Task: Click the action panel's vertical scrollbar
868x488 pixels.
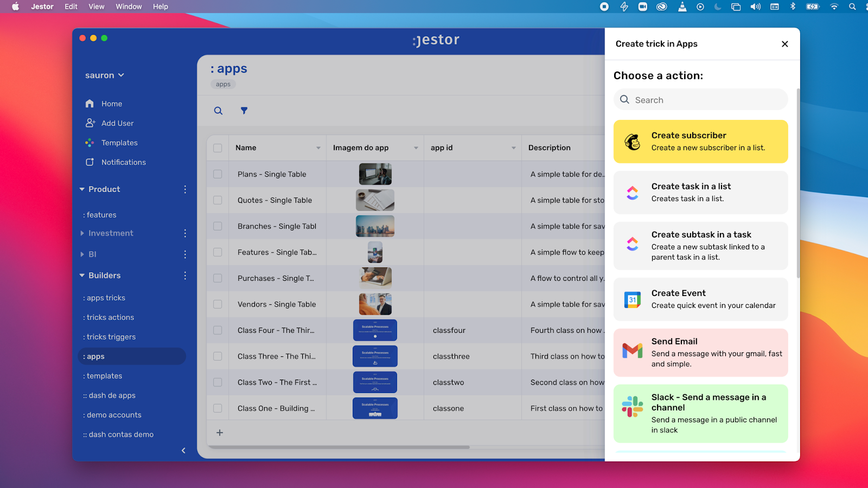Action: (798, 183)
